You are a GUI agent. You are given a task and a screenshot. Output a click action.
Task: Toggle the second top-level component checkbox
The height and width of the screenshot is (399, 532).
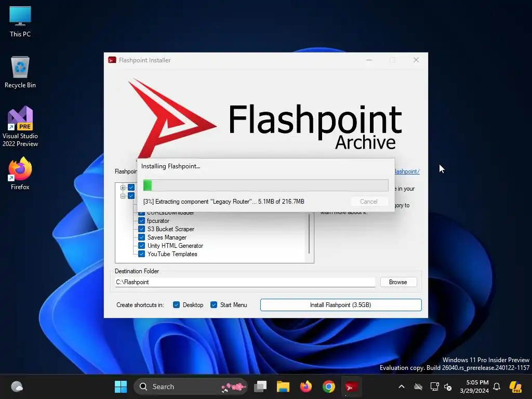[131, 196]
